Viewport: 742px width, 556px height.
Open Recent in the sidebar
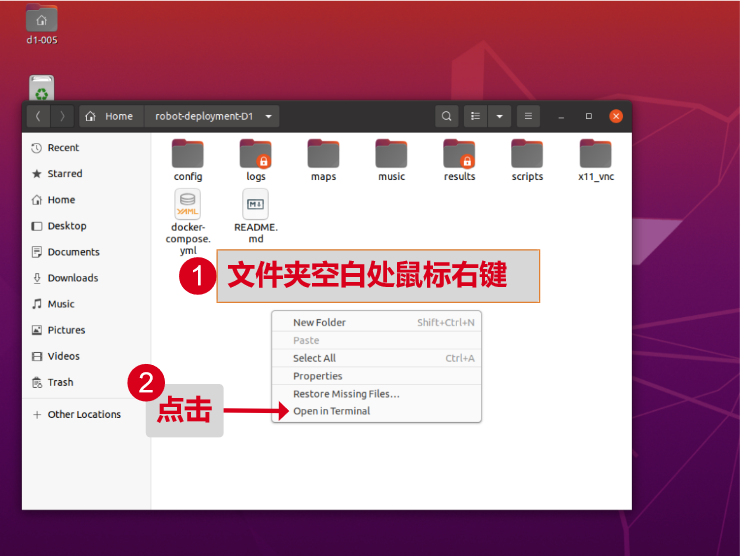pos(87,148)
